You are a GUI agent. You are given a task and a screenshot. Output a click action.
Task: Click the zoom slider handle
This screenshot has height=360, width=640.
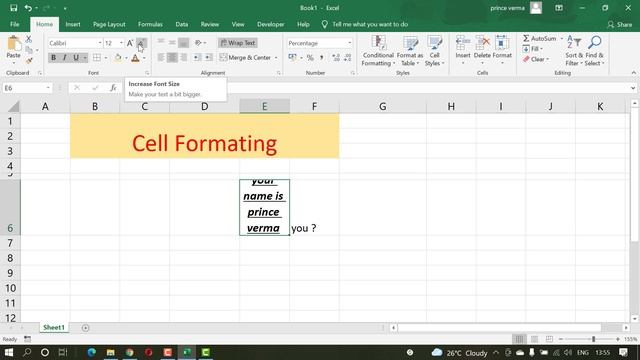593,339
